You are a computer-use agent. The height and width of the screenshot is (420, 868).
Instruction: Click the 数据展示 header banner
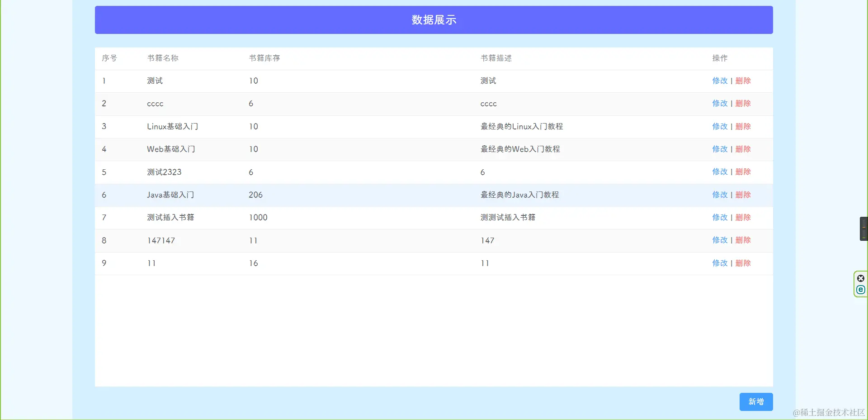[x=434, y=20]
